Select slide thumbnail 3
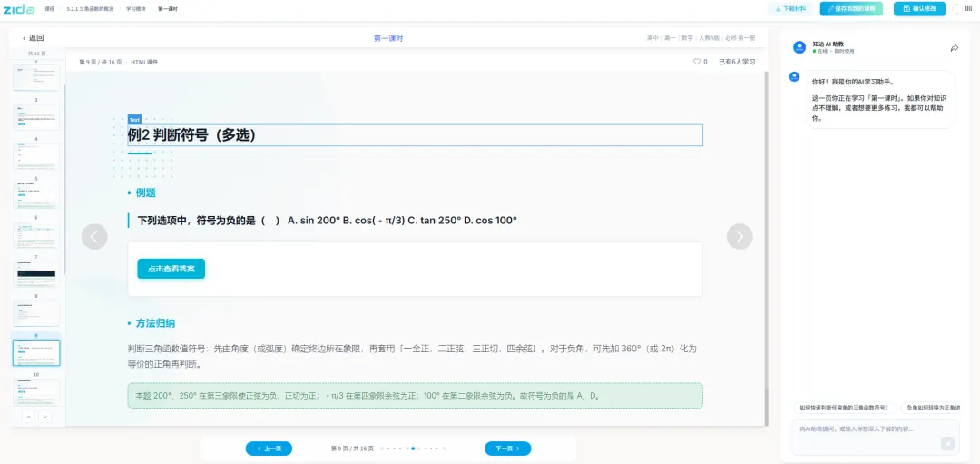Screen dimensions: 980x464 (36, 117)
